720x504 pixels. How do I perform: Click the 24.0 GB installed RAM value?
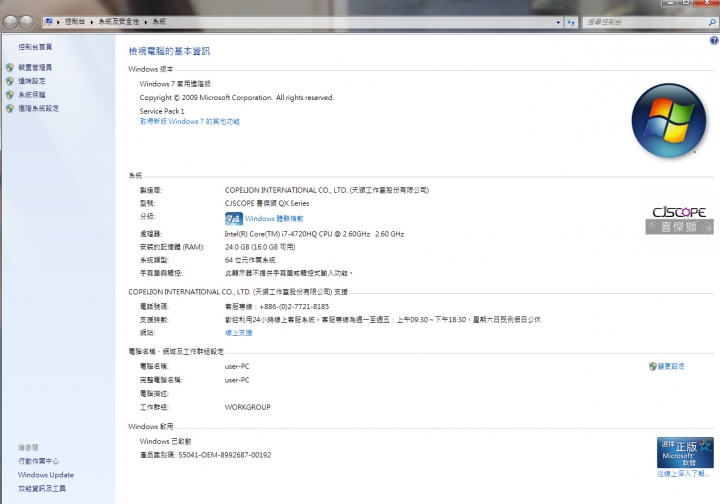(x=260, y=247)
